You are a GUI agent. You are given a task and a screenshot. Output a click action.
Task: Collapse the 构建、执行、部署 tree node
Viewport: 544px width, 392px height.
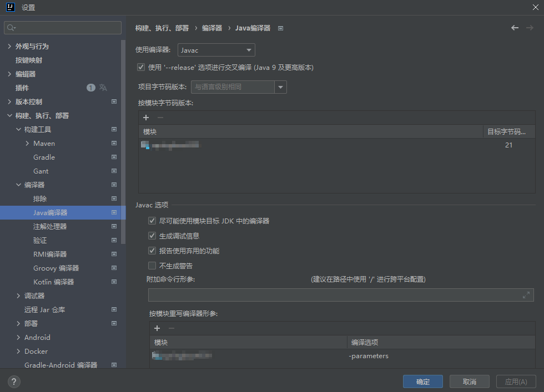coord(9,115)
